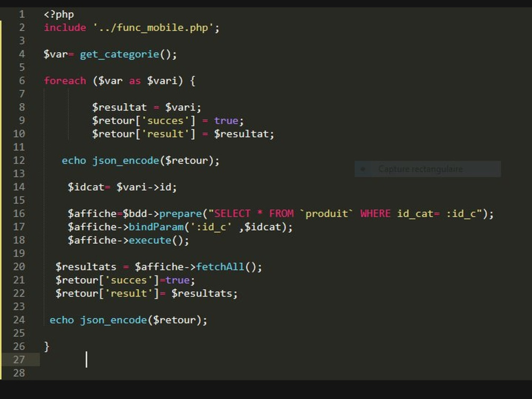The width and height of the screenshot is (532, 399).
Task: Click the 'foreach' keyword on line 6
Action: pyautogui.click(x=65, y=81)
